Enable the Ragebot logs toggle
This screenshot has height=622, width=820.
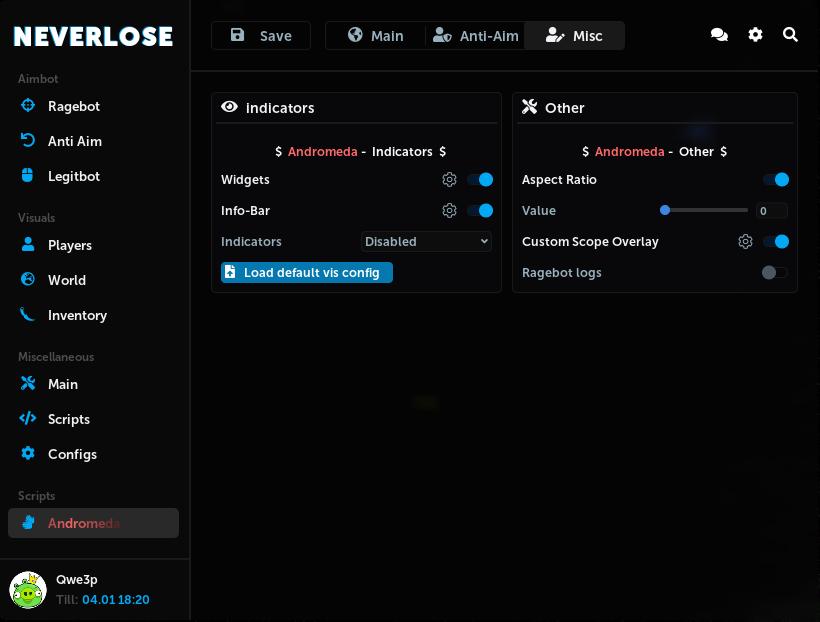click(774, 272)
